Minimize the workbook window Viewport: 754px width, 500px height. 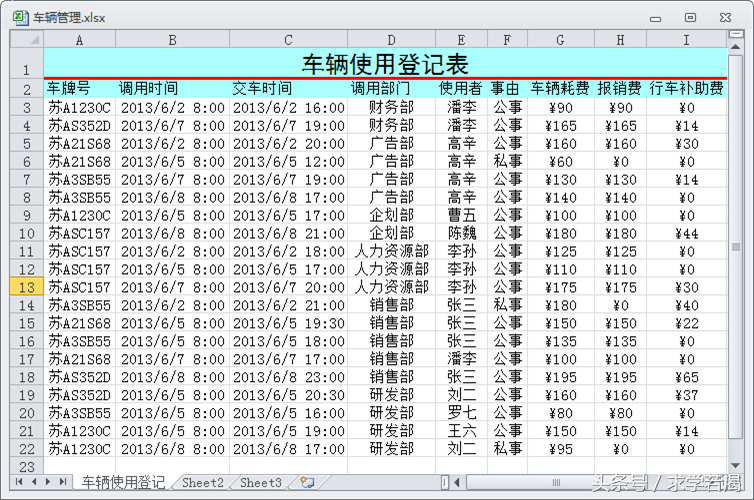pos(655,19)
